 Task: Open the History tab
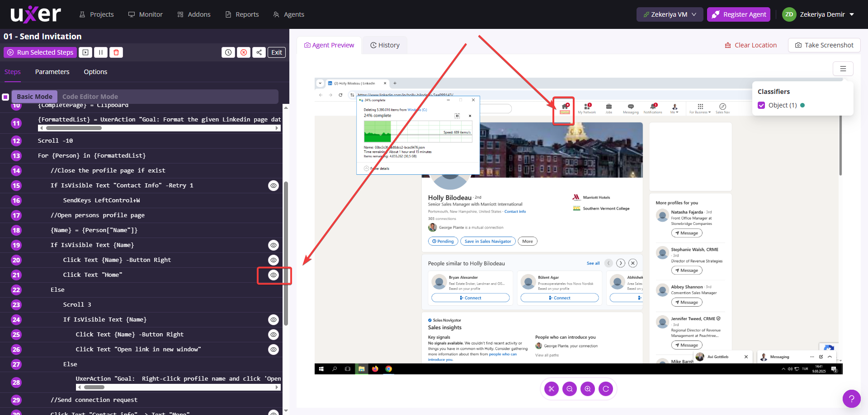[x=385, y=45]
